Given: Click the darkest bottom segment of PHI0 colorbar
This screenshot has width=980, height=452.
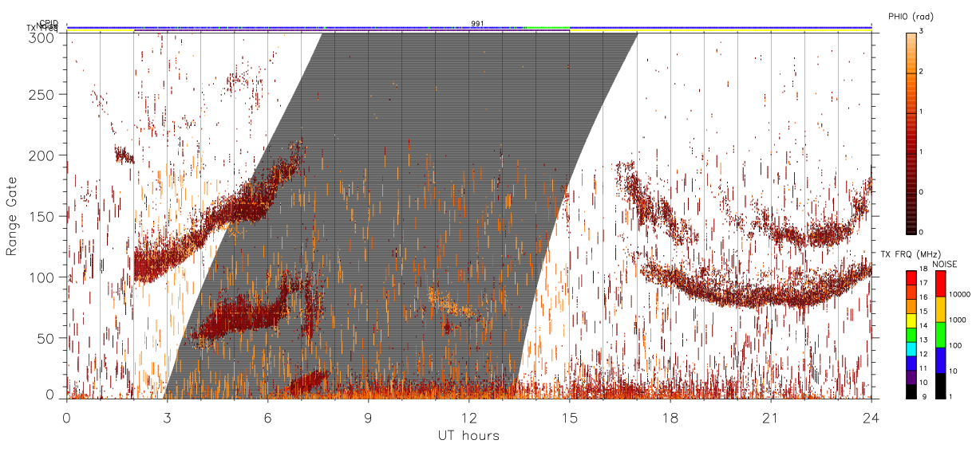Looking at the screenshot, I should pos(911,213).
